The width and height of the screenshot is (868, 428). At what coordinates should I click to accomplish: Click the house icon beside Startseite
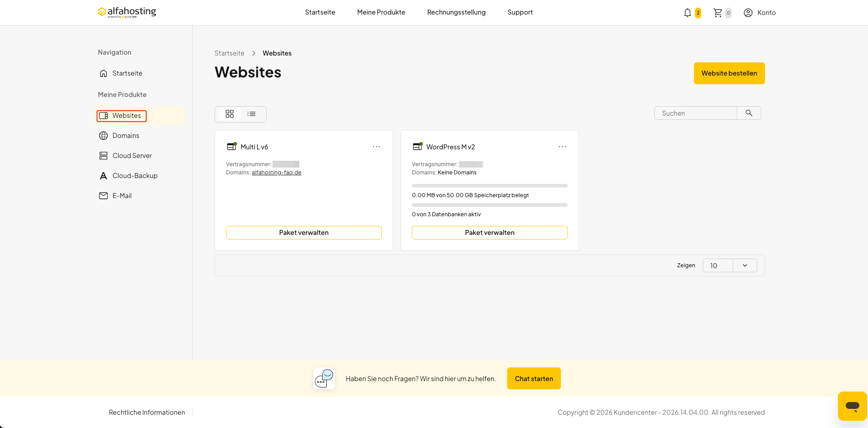(x=103, y=73)
